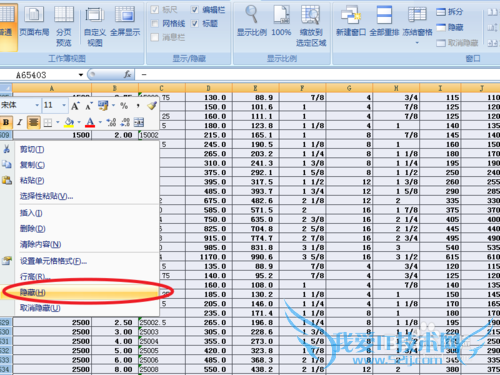Click the ribbon 取消隐藏 unhide window button
This screenshot has height=375, width=500.
coord(457,43)
